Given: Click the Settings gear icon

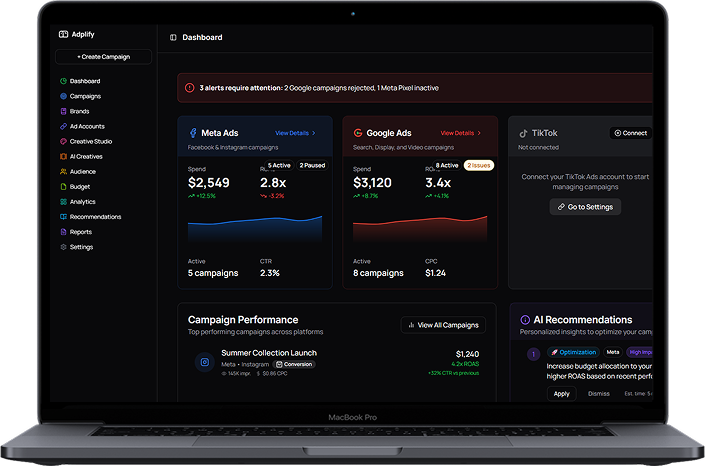Looking at the screenshot, I should 63,247.
